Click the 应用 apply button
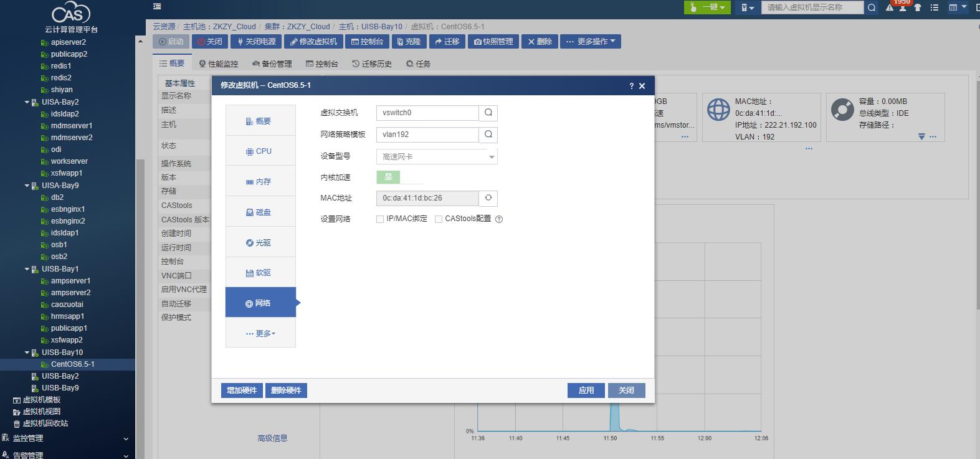This screenshot has height=459, width=980. [x=586, y=390]
